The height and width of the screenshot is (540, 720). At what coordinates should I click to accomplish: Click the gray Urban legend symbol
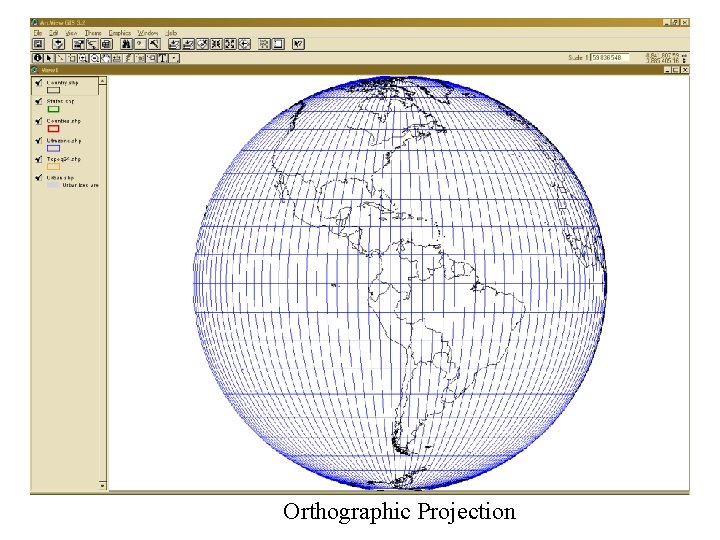[53, 185]
